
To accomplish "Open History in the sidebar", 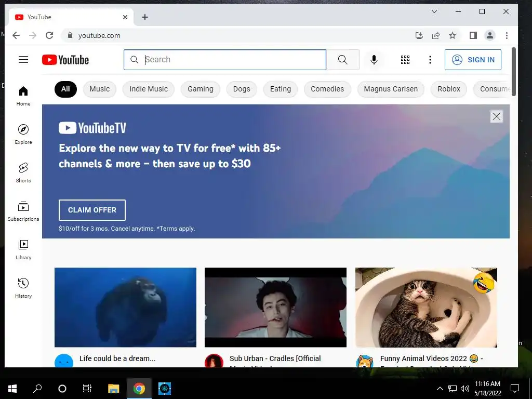I will point(23,288).
